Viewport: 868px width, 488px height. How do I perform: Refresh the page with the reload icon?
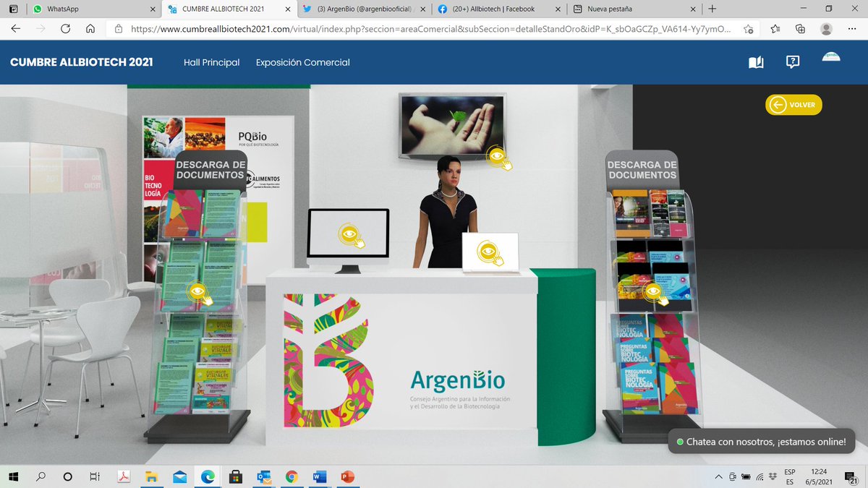pyautogui.click(x=65, y=30)
